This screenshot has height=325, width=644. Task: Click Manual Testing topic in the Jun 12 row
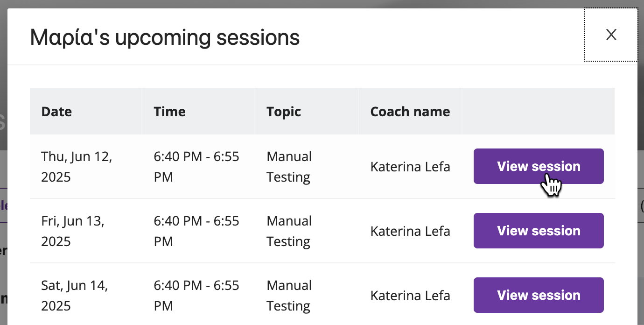(289, 167)
